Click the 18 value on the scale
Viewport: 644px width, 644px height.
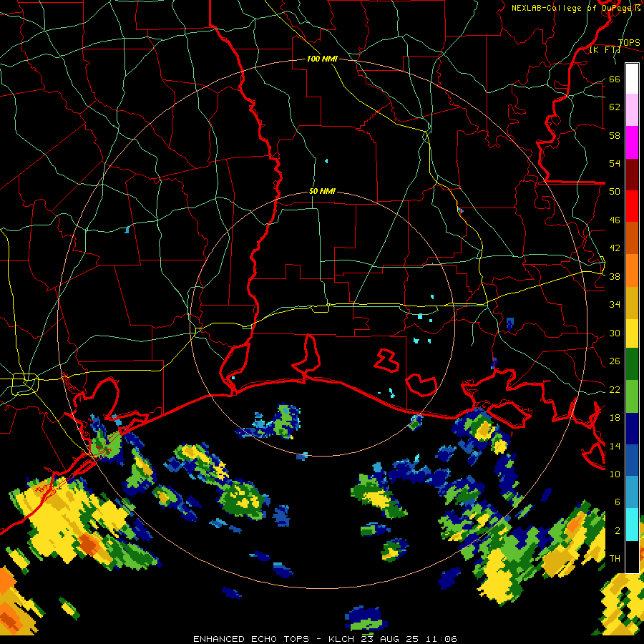pyautogui.click(x=615, y=418)
